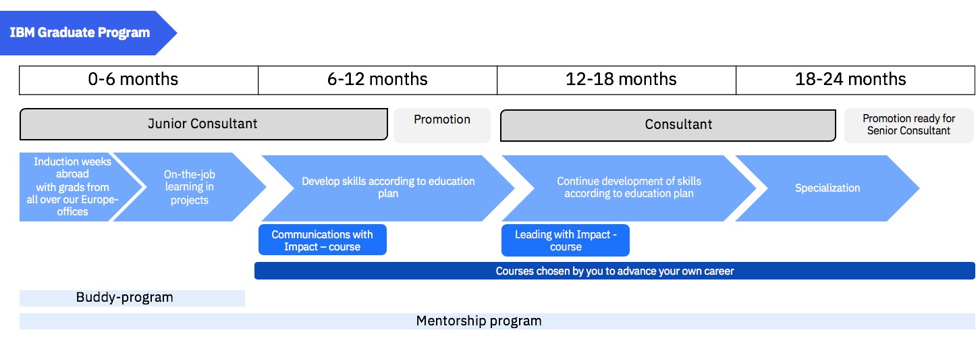
Task: Open Promotion ready for Senior Consultant box
Action: click(x=909, y=125)
